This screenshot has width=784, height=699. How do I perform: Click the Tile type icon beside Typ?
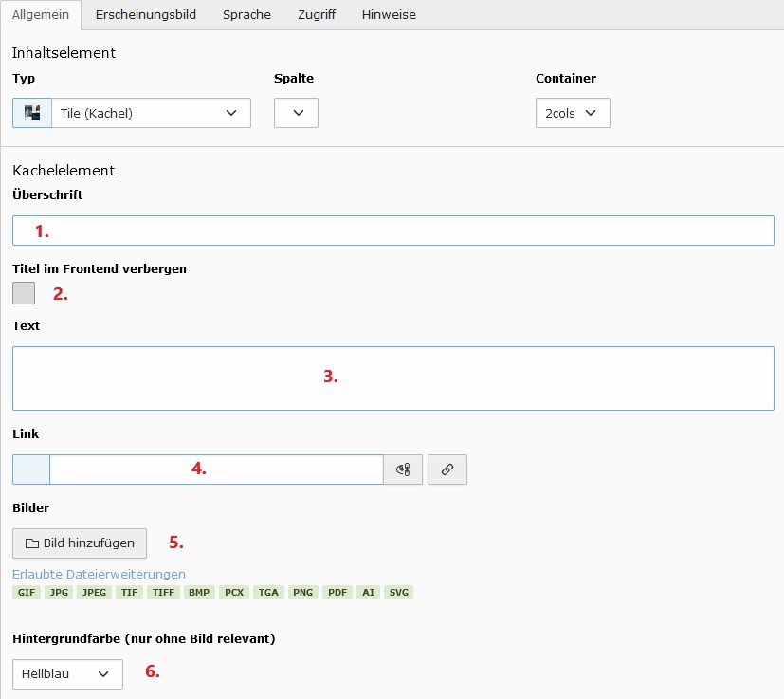click(x=32, y=113)
